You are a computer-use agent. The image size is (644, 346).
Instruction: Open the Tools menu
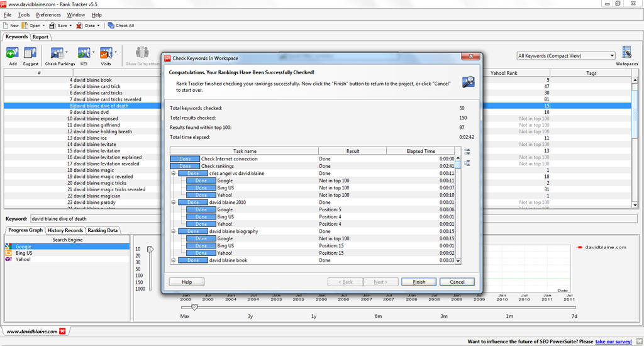click(24, 15)
